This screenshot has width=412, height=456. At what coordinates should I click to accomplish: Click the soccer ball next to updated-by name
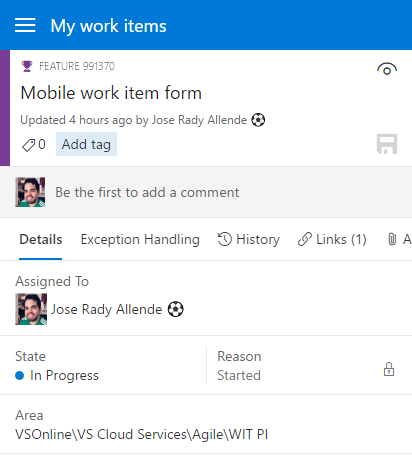click(x=258, y=120)
